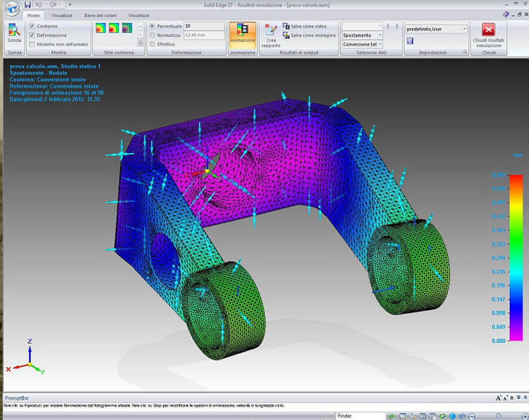Viewport: 529px width, 420px height.
Task: Open the Help icon near window controls
Action: [x=505, y=14]
